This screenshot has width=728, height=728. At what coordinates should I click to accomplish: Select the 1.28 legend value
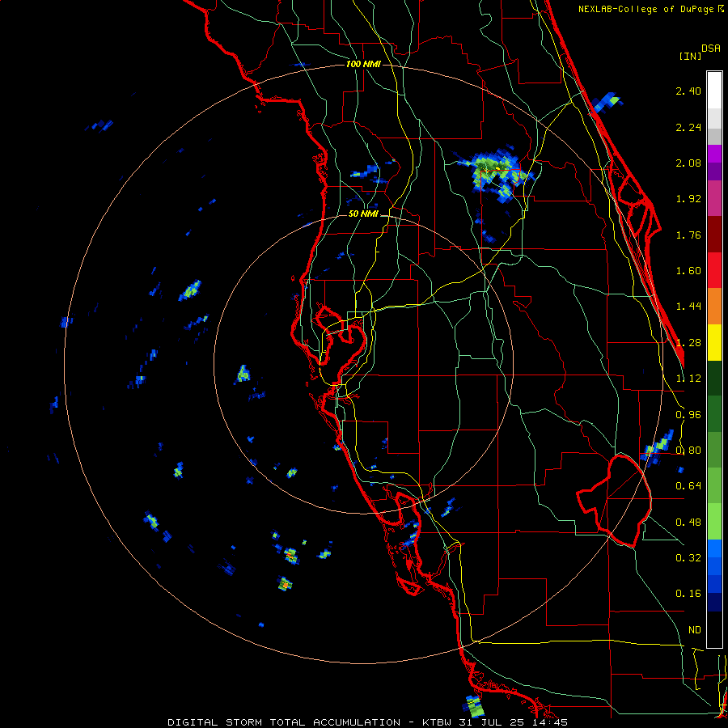(x=688, y=343)
